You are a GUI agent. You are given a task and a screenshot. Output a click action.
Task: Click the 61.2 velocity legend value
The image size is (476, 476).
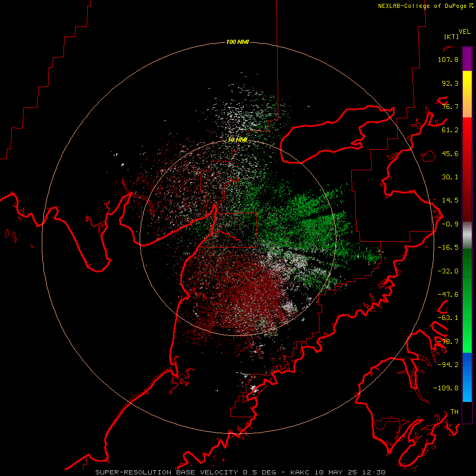pos(450,130)
